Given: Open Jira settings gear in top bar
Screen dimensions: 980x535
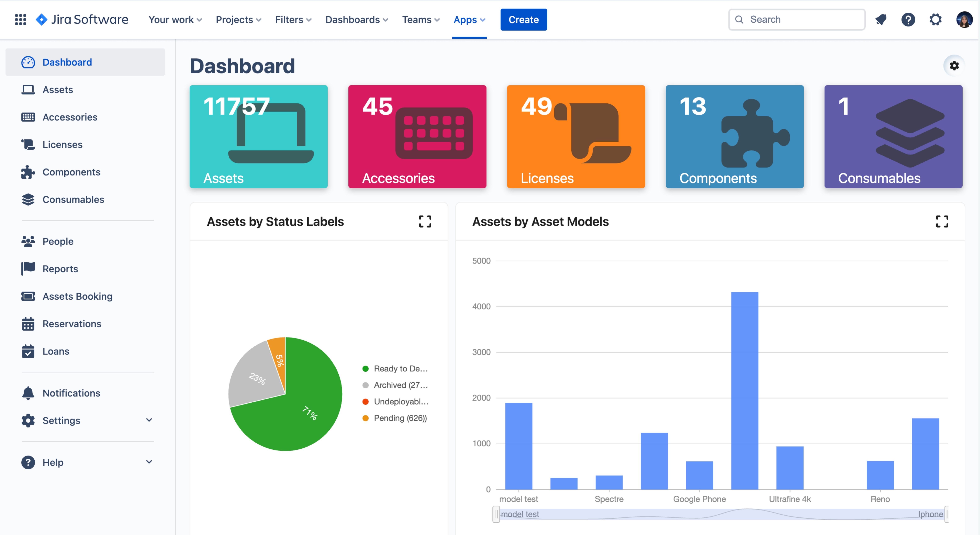Looking at the screenshot, I should (935, 19).
